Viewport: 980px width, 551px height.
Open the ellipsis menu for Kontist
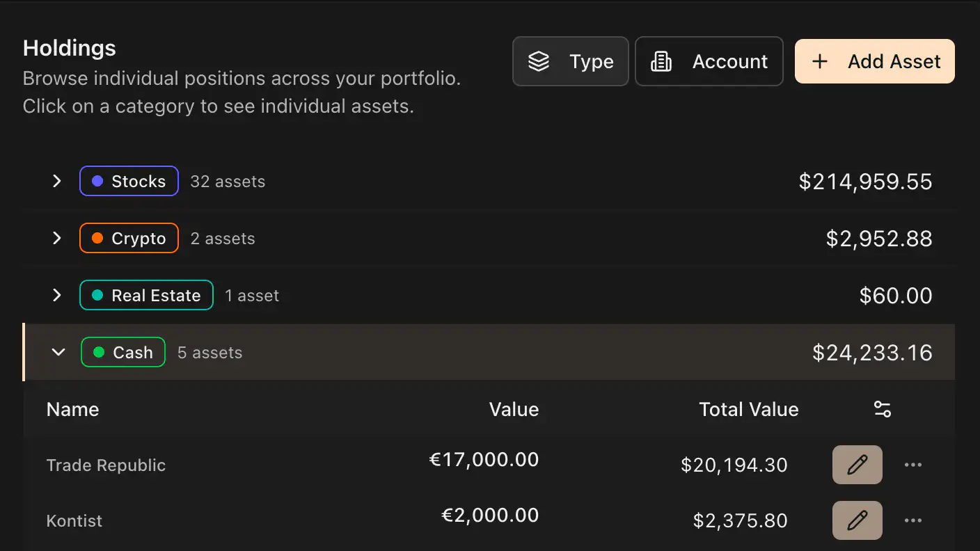click(x=913, y=520)
